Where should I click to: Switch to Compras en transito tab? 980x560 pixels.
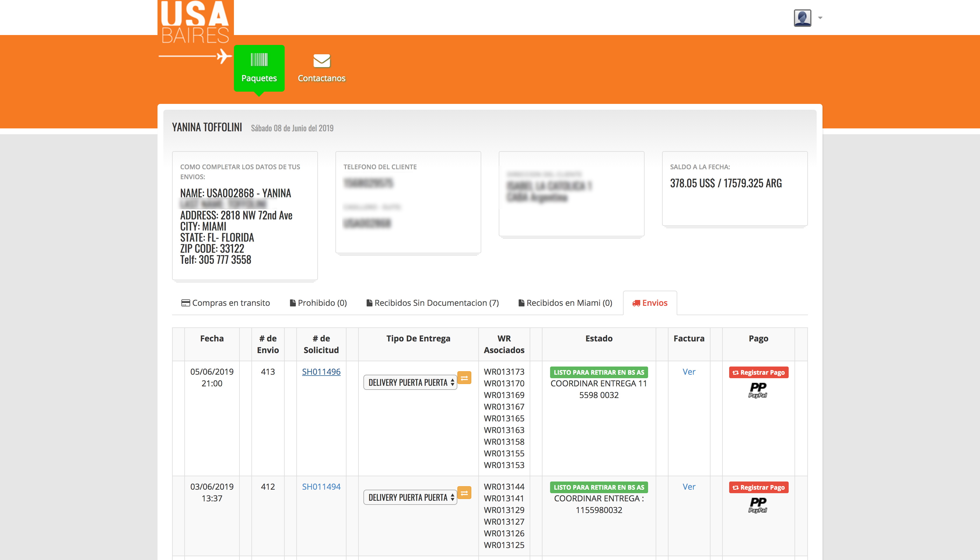tap(225, 303)
